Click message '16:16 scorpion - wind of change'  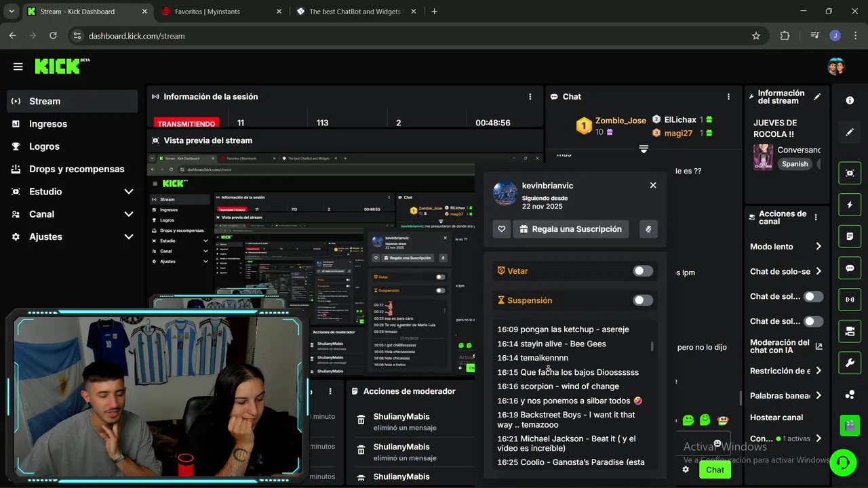(558, 386)
